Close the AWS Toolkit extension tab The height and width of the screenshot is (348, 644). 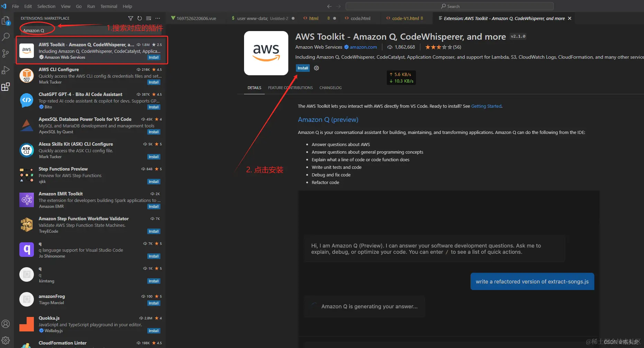pos(570,18)
